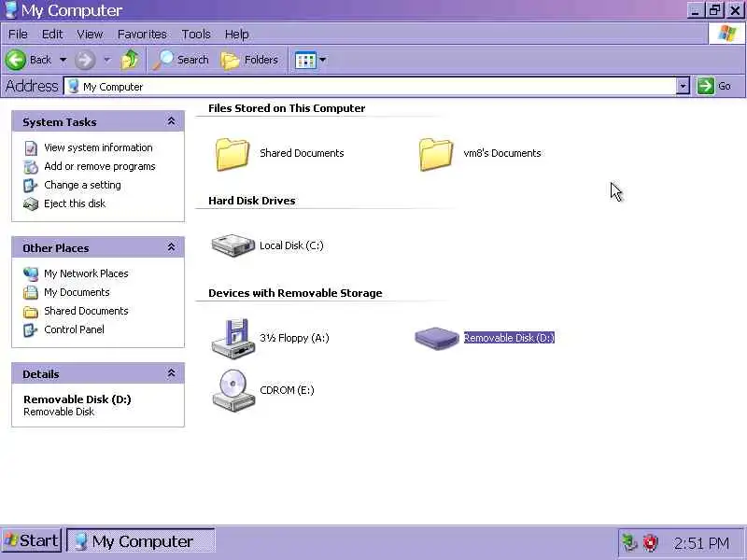
Task: Open the Help menu
Action: 237,35
